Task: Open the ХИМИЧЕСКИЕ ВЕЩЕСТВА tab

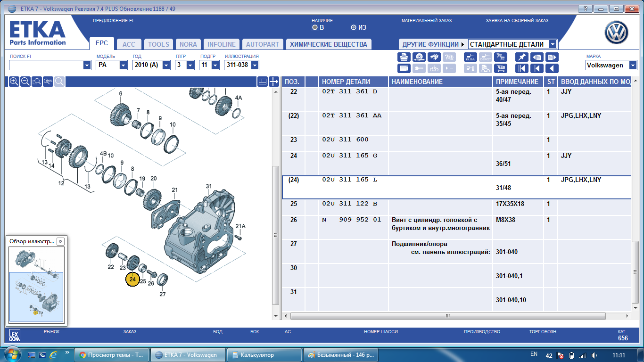Action: click(329, 44)
